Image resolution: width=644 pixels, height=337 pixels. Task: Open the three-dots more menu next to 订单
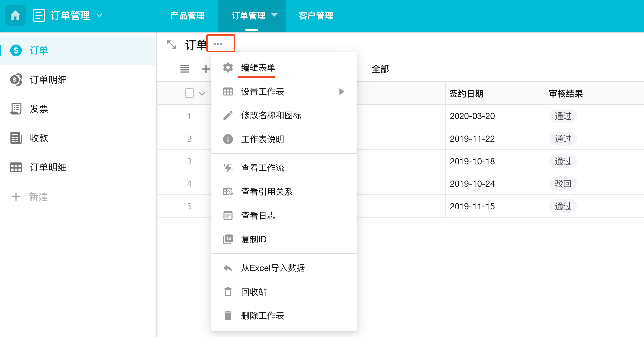click(x=218, y=44)
